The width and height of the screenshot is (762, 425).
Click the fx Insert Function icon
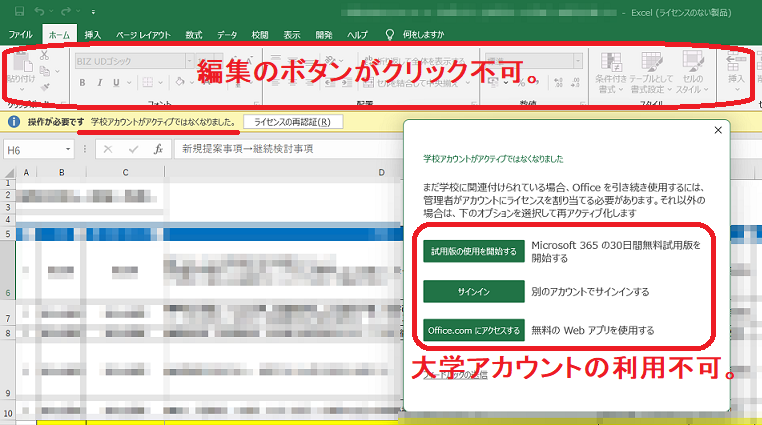(158, 150)
